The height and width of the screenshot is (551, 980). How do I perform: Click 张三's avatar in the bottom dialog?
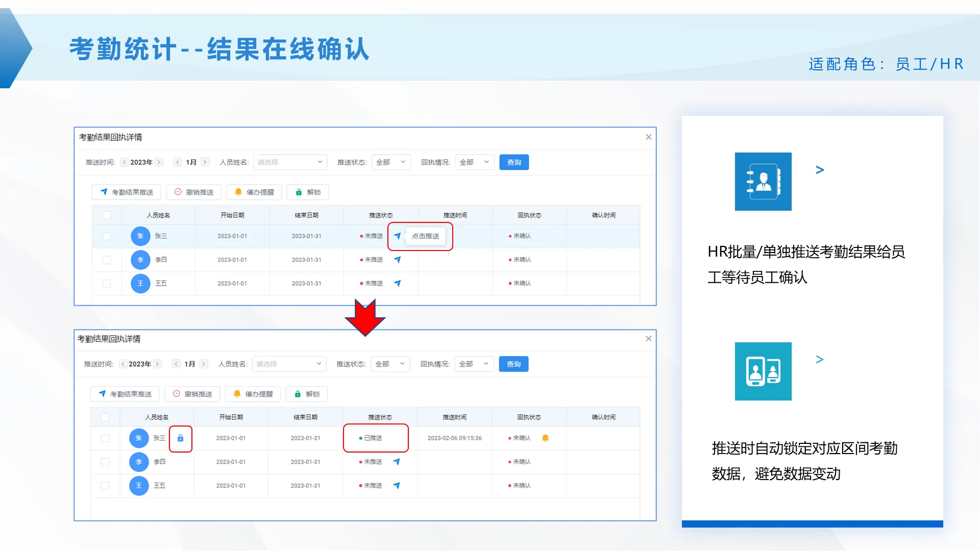(x=139, y=438)
